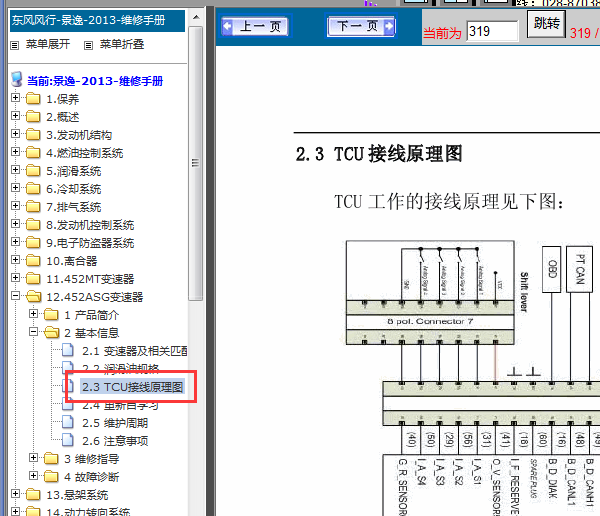Click the sidebar vertical scrollbar thumb
Screen dimensions: 600x516
coord(196,163)
